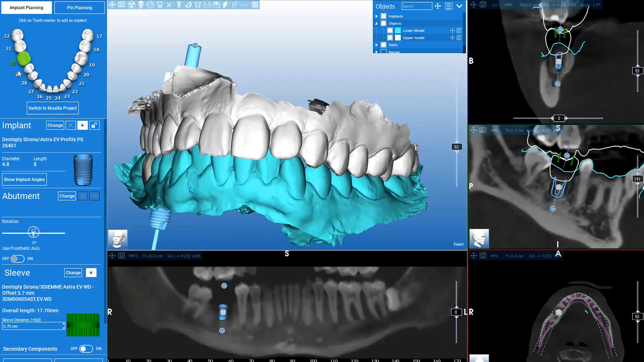The width and height of the screenshot is (644, 362).
Task: Click move icon on Upper model row
Action: (x=452, y=38)
